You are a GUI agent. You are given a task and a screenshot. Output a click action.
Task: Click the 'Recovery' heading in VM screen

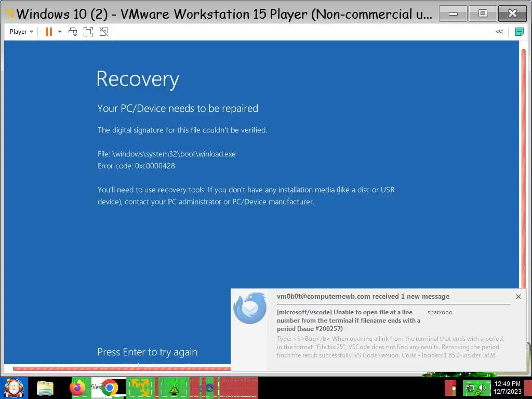[138, 79]
